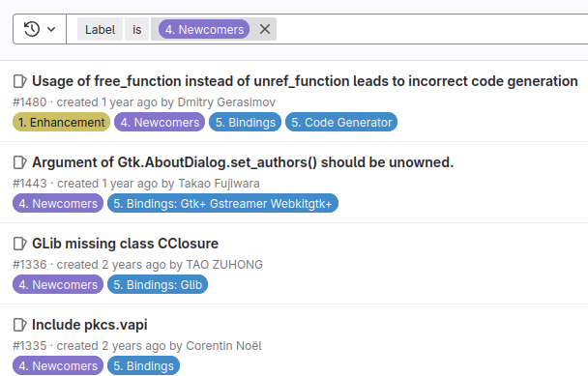The height and width of the screenshot is (376, 588).
Task: Click the 'is' operator token
Action: point(137,29)
